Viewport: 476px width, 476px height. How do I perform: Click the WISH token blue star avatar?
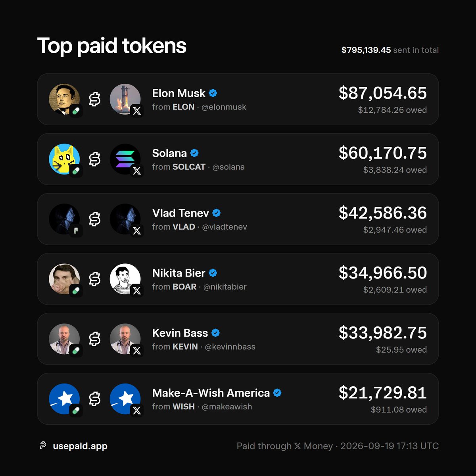pyautogui.click(x=64, y=399)
